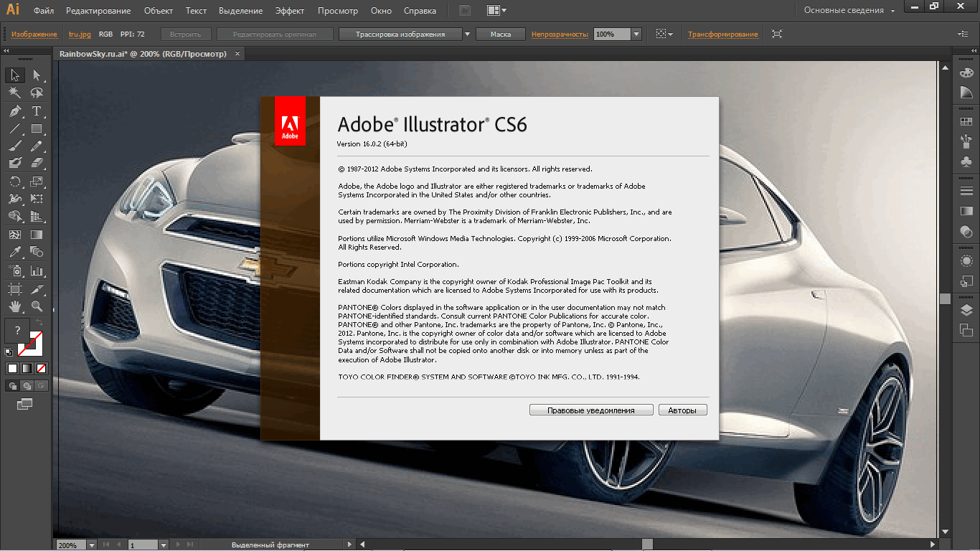Click the Fill color box with question mark
Viewport: 980px width, 551px height.
pos(16,331)
